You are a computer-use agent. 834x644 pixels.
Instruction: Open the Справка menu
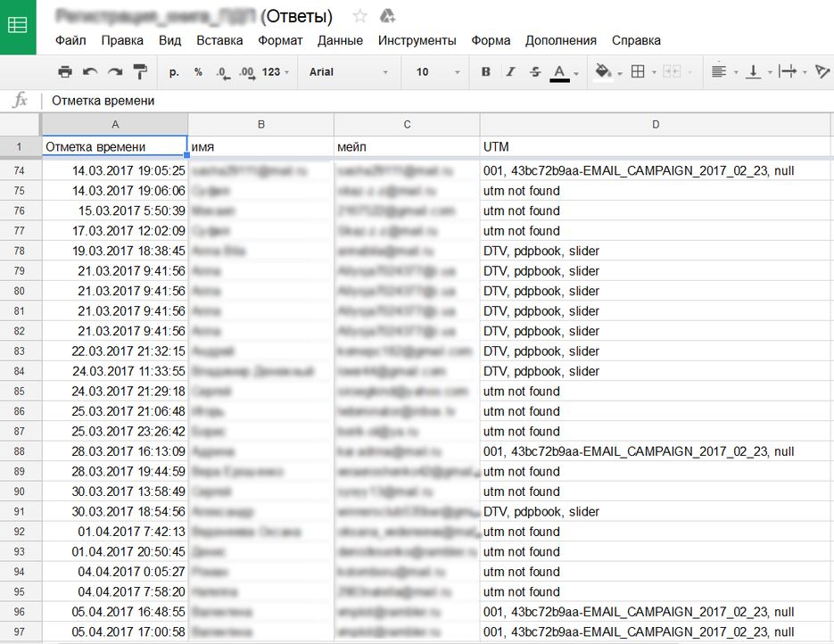[x=636, y=40]
